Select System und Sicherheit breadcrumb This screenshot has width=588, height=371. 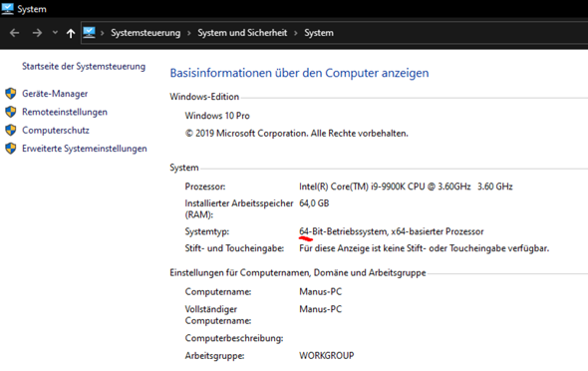[x=242, y=33]
